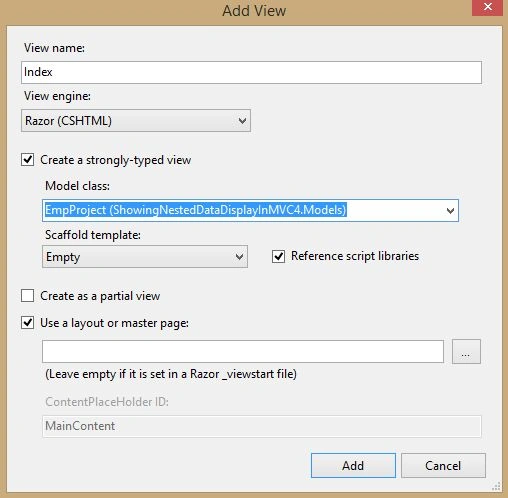The image size is (508, 498).
Task: Expand the Razor (CSHTML) dropdown arrow
Action: [x=242, y=121]
